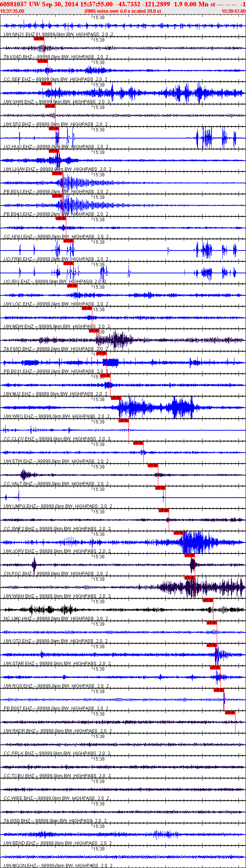Click the red pick marker on CC.VALT trace
This screenshot has height=868, width=246.
153,465
